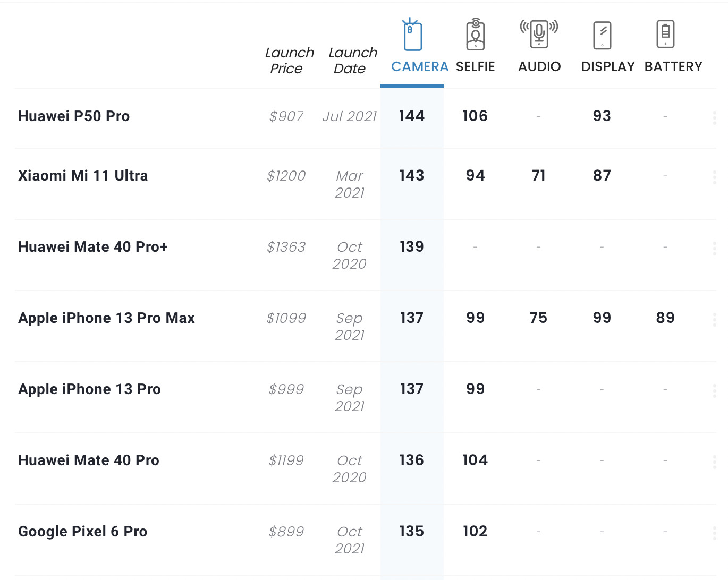728x580 pixels.
Task: Sort by the Launch Price column header
Action: coord(289,61)
